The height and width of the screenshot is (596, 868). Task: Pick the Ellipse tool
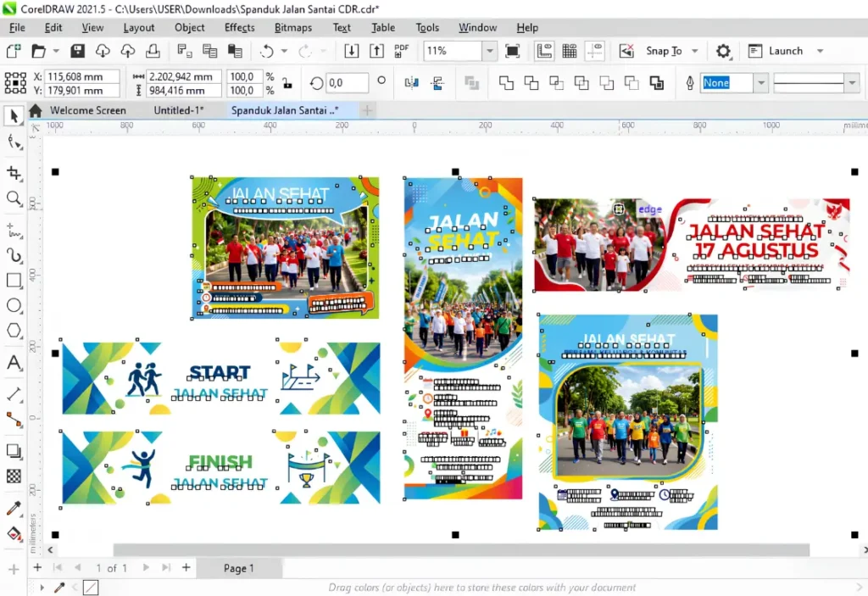click(14, 305)
